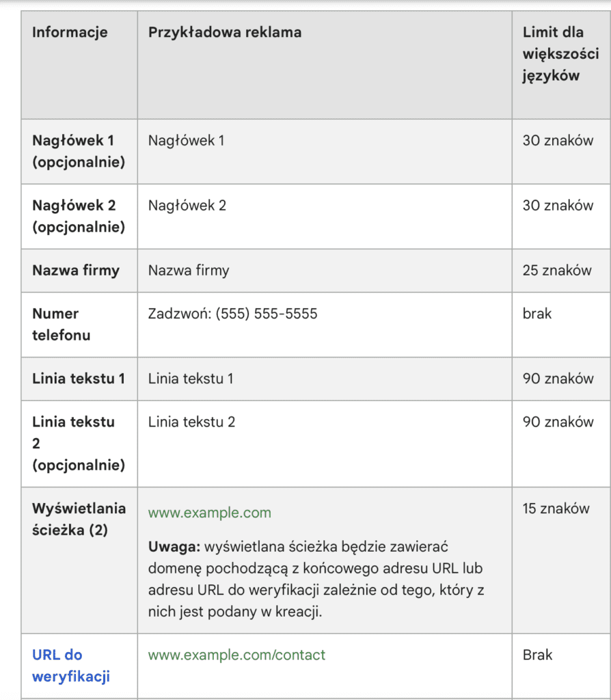This screenshot has width=611, height=700.
Task: Select the bold Nagłówek 1 (opcjonalnie) row label
Action: [79, 151]
